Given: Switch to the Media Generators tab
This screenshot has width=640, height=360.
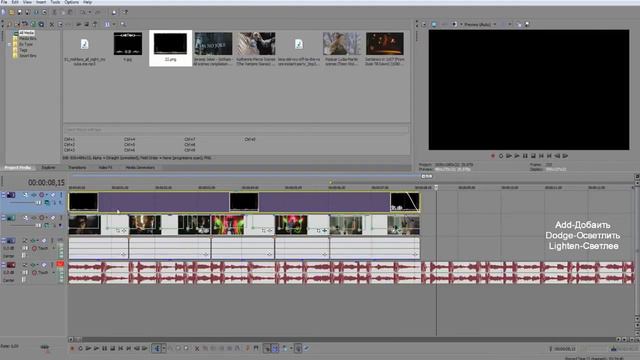Looking at the screenshot, I should coord(140,167).
